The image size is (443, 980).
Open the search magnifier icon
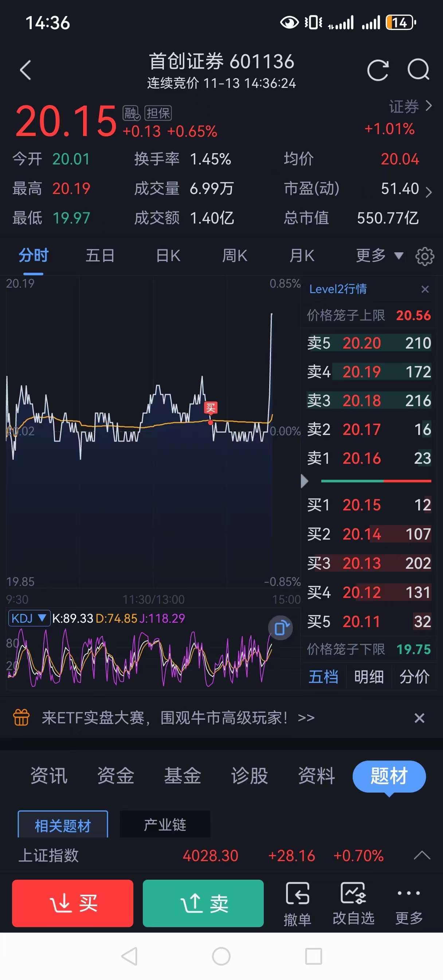[418, 70]
